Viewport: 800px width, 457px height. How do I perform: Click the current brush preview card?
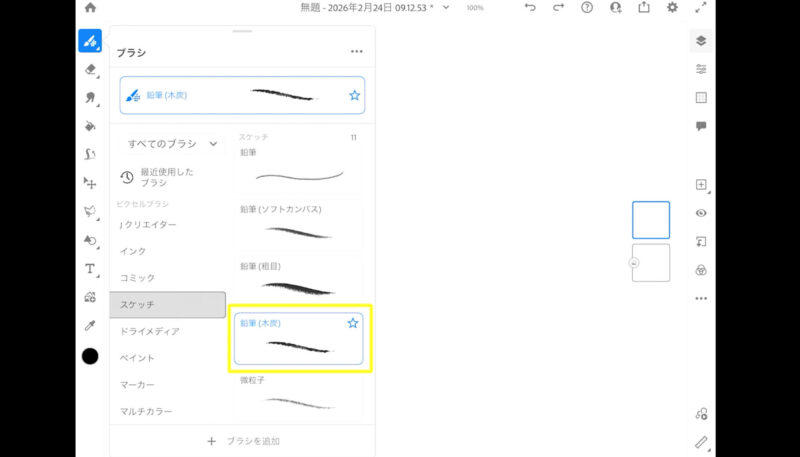click(242, 95)
